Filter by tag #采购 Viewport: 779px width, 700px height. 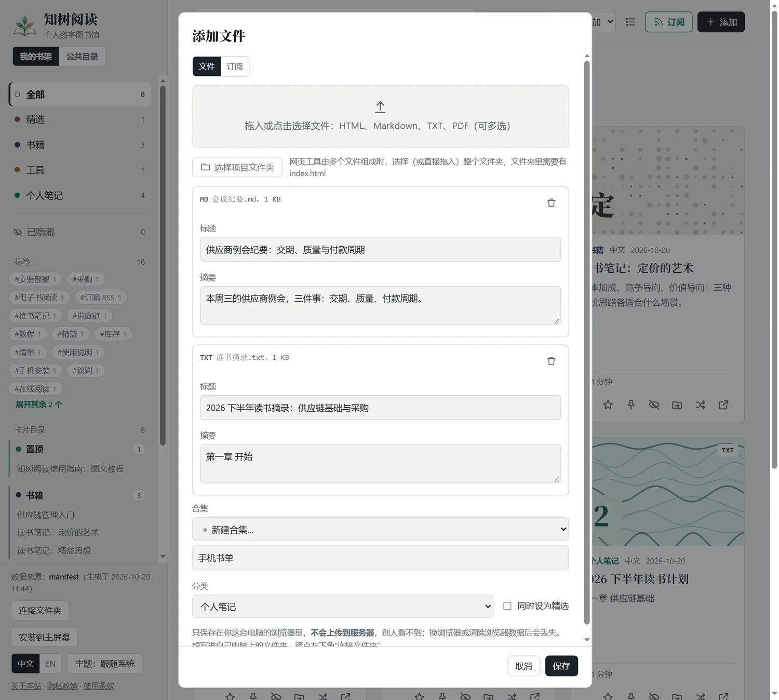click(x=86, y=279)
